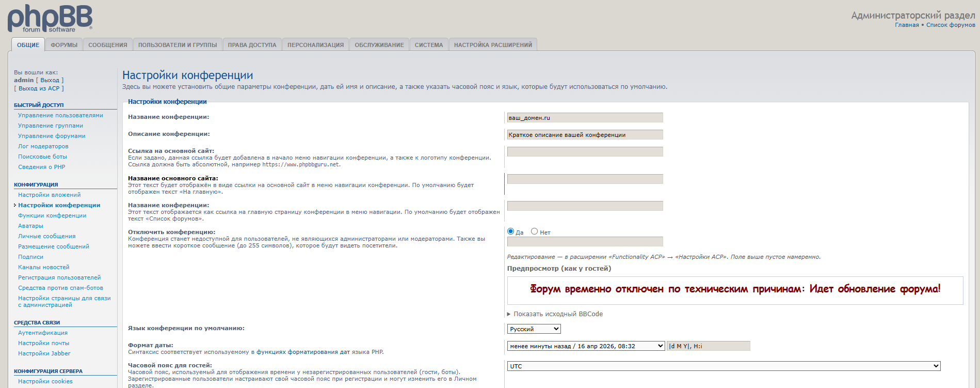Open 'Средства против спам-ботов' settings
The width and height of the screenshot is (980, 388).
tap(60, 288)
